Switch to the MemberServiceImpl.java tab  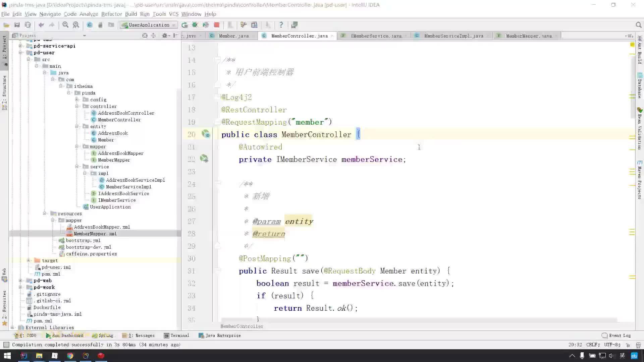coord(453,36)
